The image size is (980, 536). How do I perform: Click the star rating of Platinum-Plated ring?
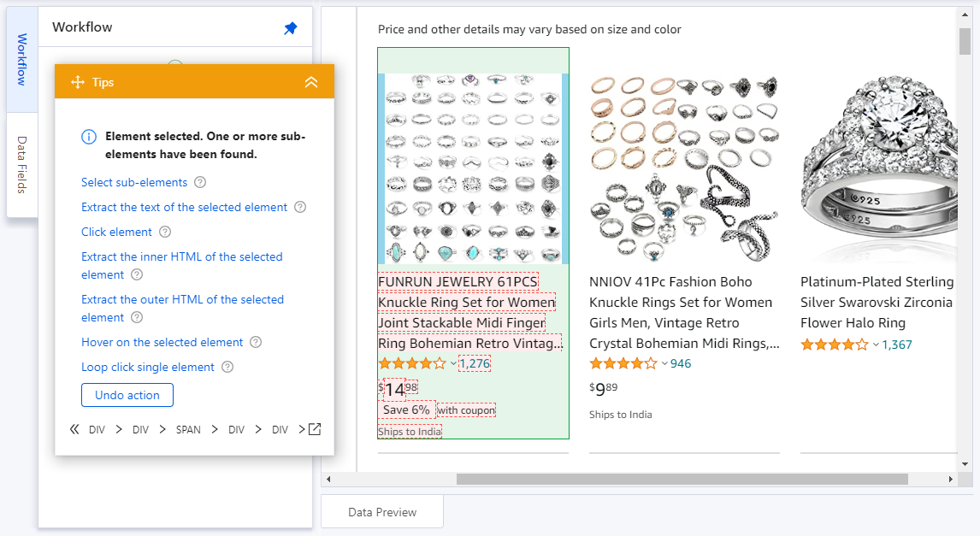click(835, 345)
